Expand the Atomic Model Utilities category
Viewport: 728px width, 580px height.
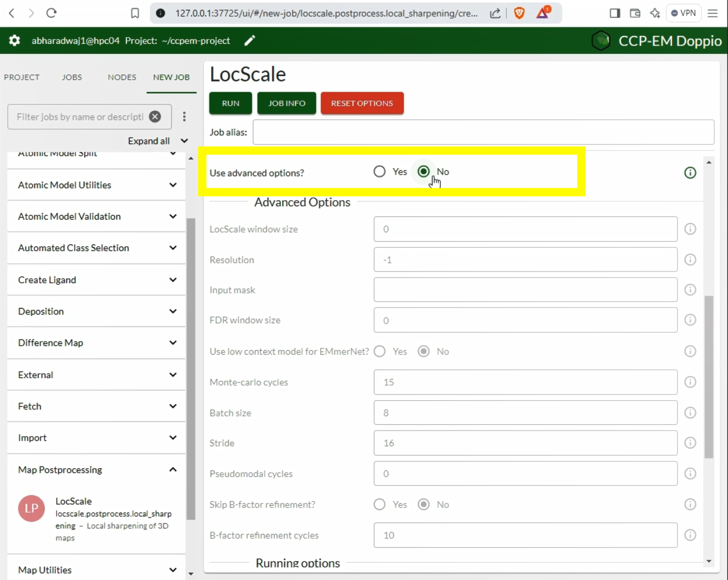click(96, 185)
